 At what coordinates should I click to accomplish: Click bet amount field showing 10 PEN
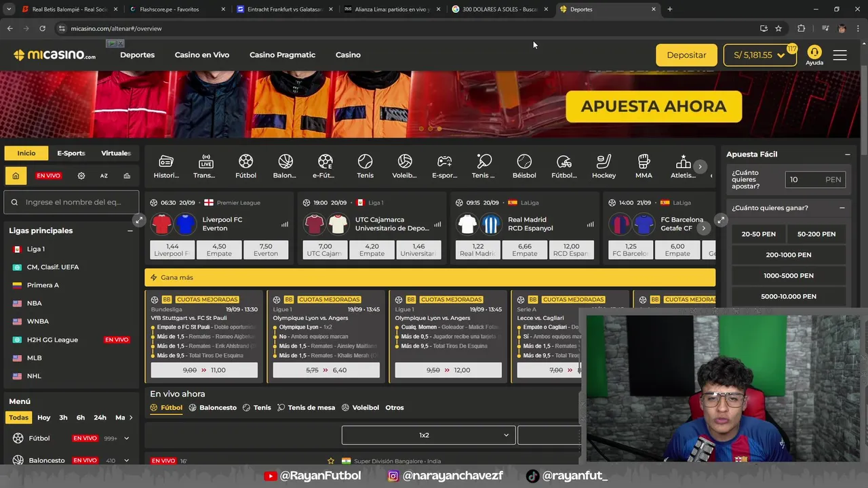[x=816, y=180]
